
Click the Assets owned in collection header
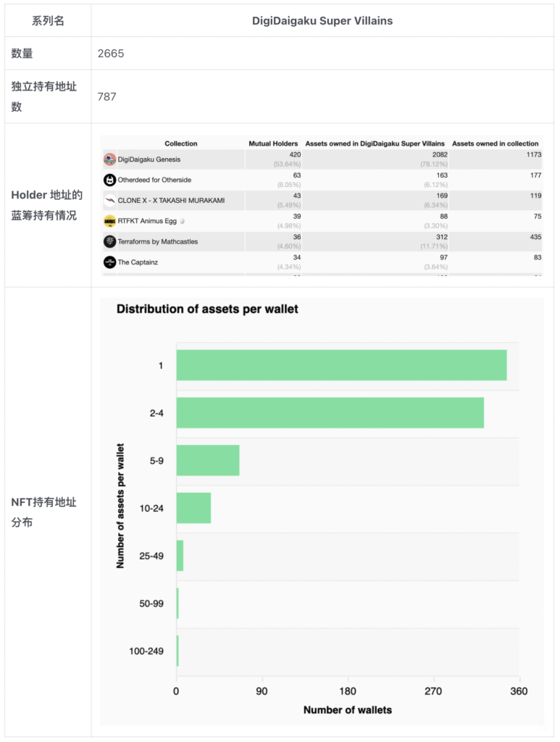[x=496, y=143]
